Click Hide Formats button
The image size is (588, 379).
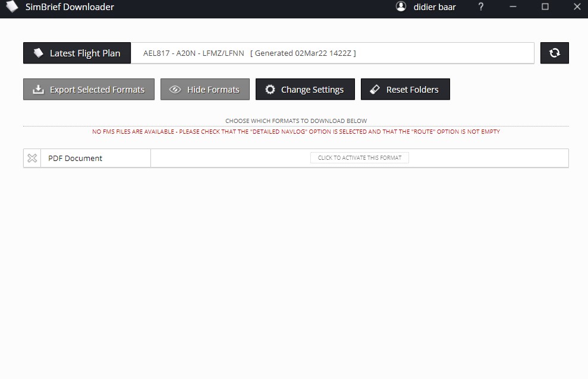[x=205, y=89]
